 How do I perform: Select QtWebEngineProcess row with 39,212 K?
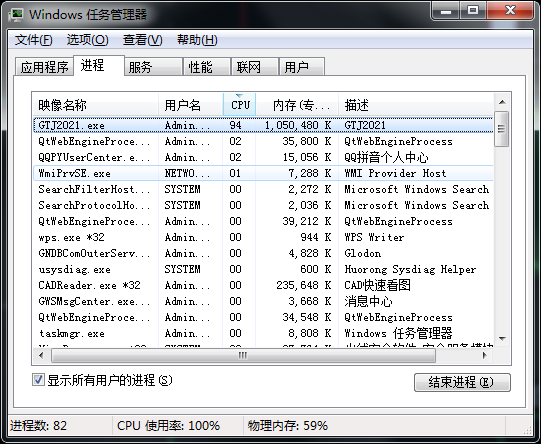pyautogui.click(x=263, y=221)
